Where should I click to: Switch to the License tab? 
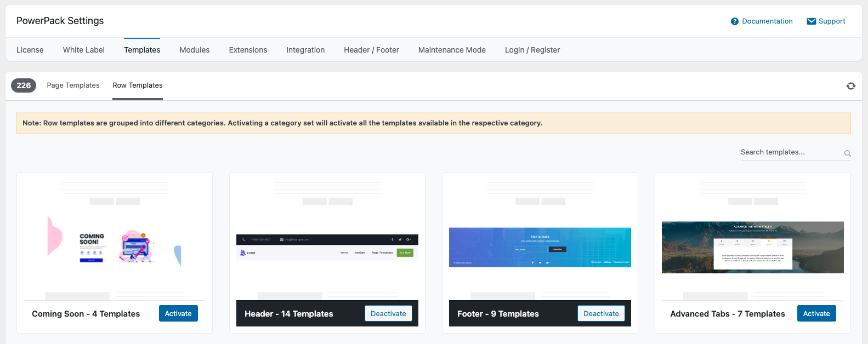tap(30, 50)
